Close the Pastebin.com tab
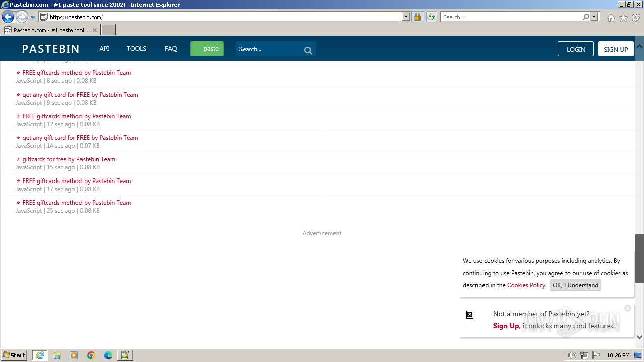The image size is (644, 362). coord(95,30)
